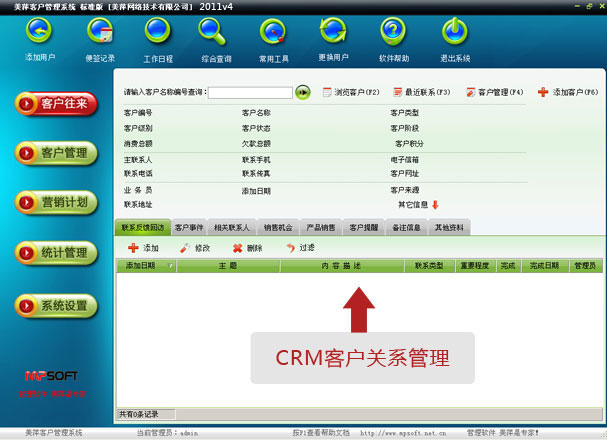Click the 完成日期 column header
Viewport: 607px width, 440px height.
[544, 266]
